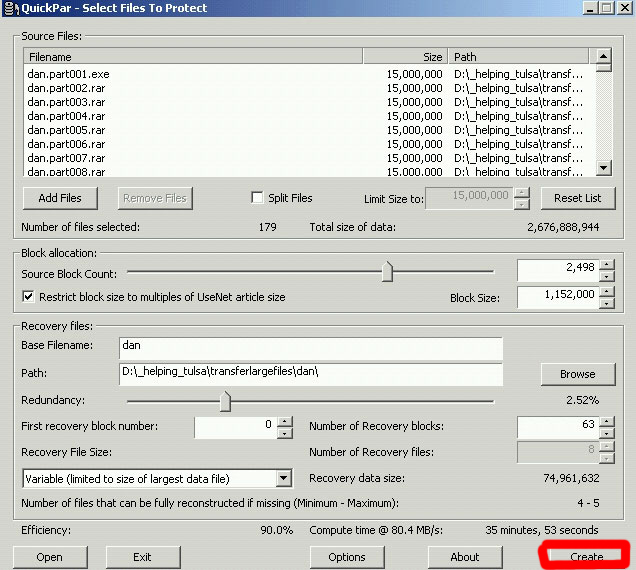This screenshot has width=636, height=570.
Task: Click the Base Filename input field
Action: pyautogui.click(x=311, y=348)
